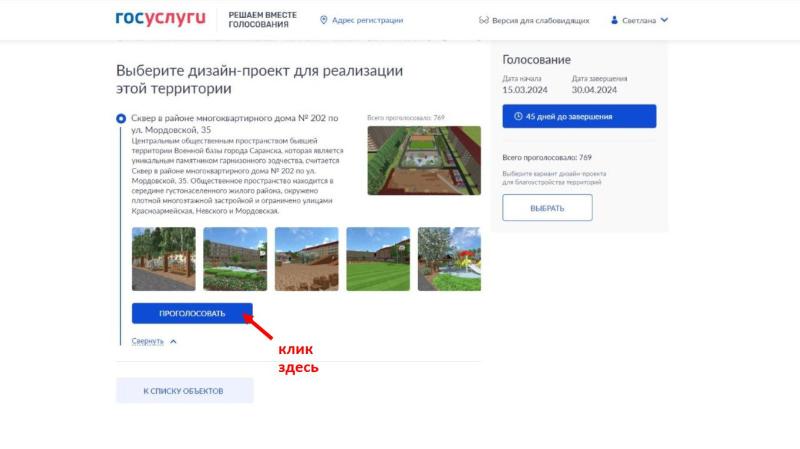Click the ПРОГОЛОСОВАТЬ button
The width and height of the screenshot is (800, 449).
pos(192,313)
